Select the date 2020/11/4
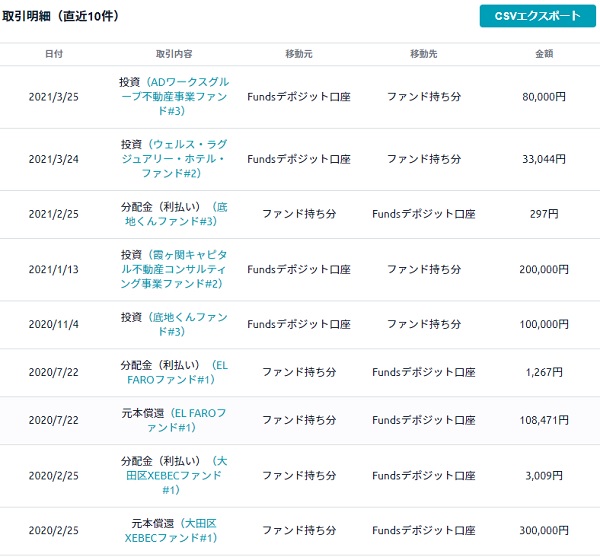 click(54, 324)
